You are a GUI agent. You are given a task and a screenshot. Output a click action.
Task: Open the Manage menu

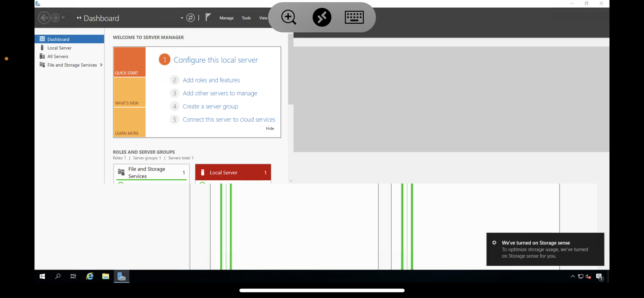click(226, 18)
